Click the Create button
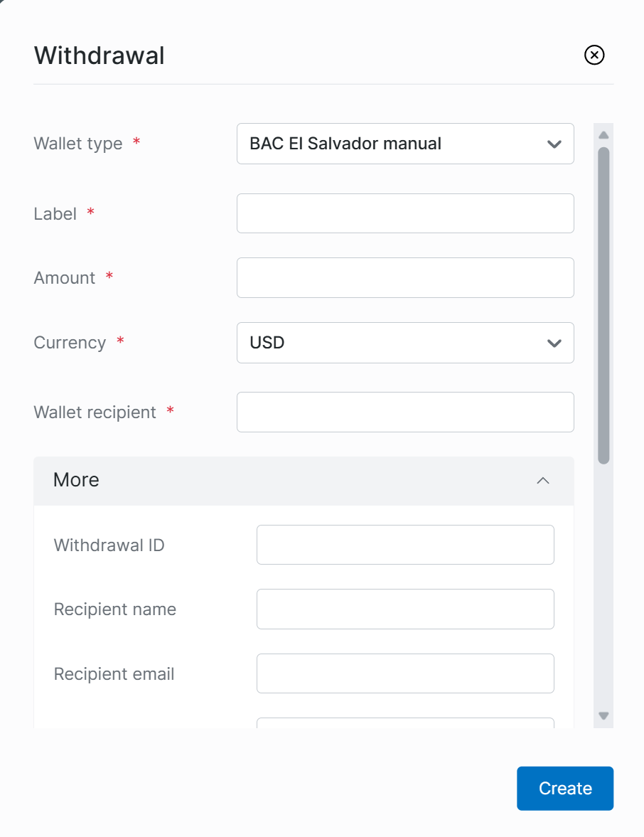644x837 pixels. (564, 788)
